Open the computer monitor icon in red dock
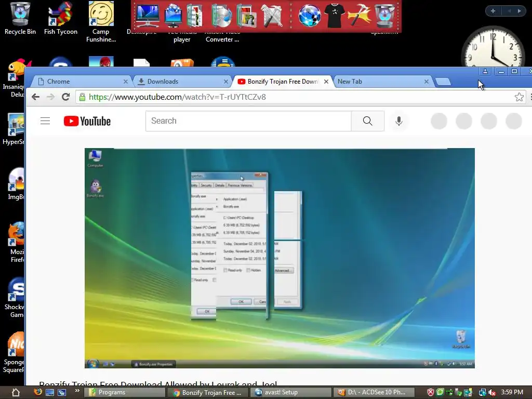This screenshot has width=532, height=399. point(148,16)
